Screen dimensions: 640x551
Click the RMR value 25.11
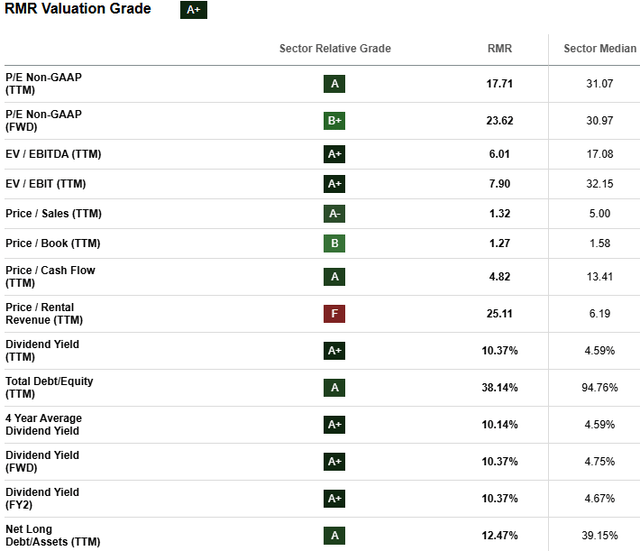(x=500, y=313)
